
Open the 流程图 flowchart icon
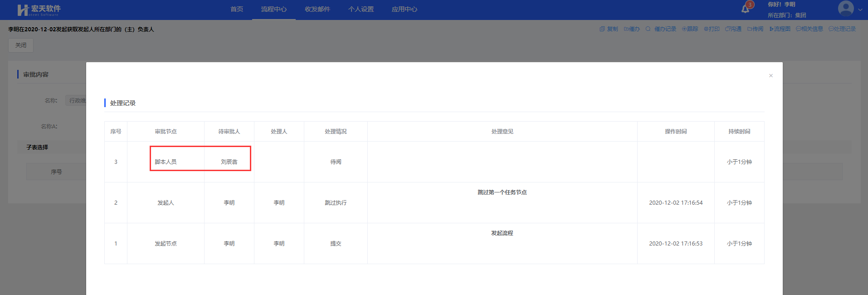(x=771, y=29)
